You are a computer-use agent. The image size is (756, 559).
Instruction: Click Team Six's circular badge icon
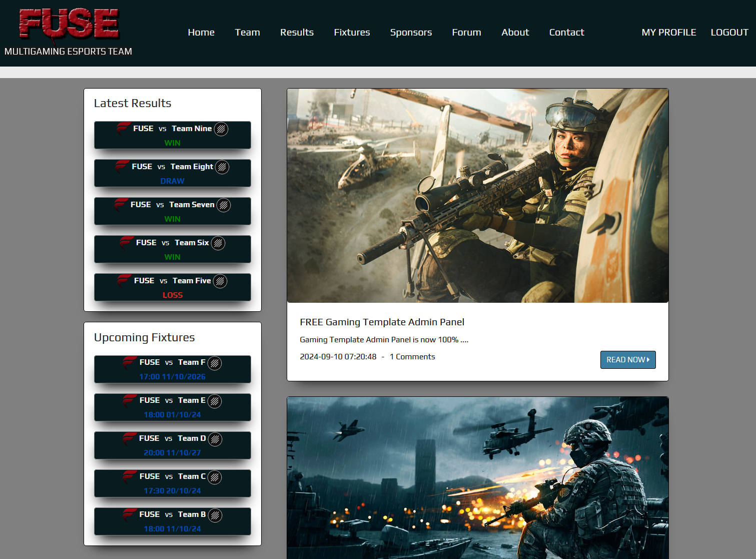pyautogui.click(x=218, y=243)
